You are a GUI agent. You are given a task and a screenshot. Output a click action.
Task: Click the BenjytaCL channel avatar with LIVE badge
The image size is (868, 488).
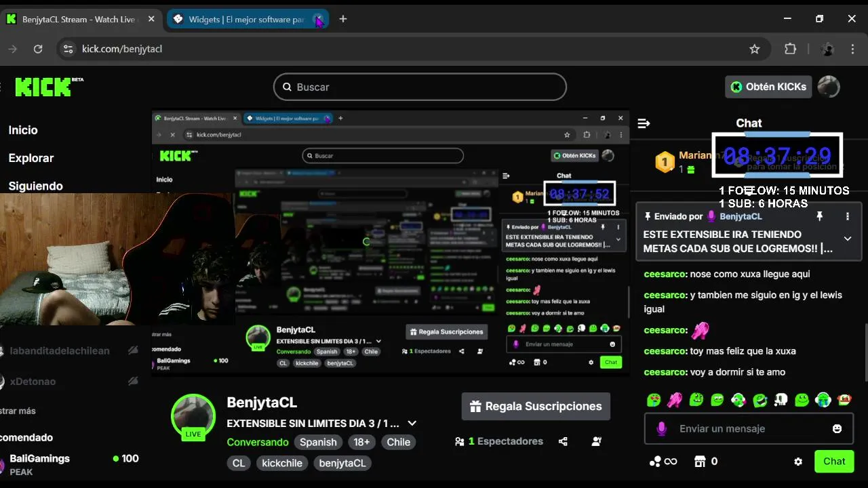click(x=193, y=416)
